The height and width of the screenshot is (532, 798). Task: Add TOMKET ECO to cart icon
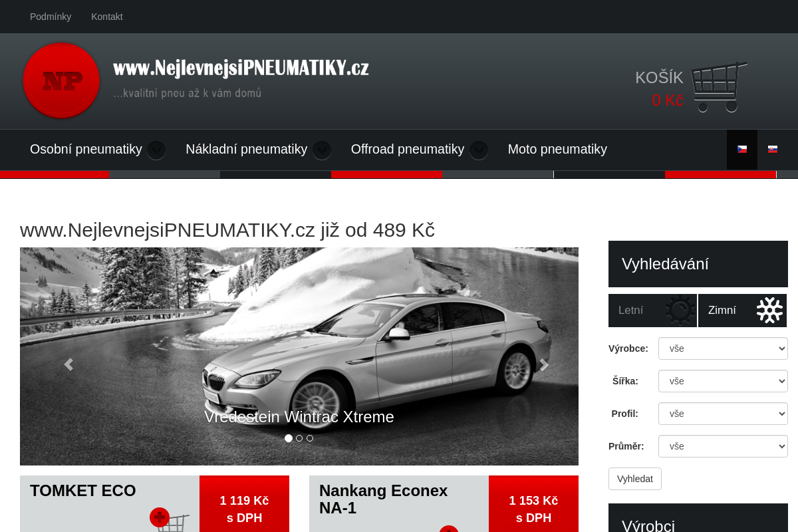tap(168, 520)
